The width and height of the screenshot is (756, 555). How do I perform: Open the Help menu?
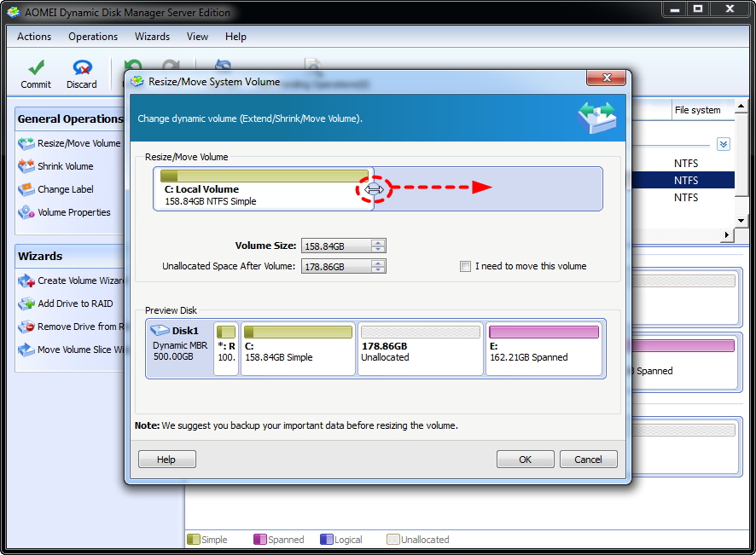(x=236, y=37)
